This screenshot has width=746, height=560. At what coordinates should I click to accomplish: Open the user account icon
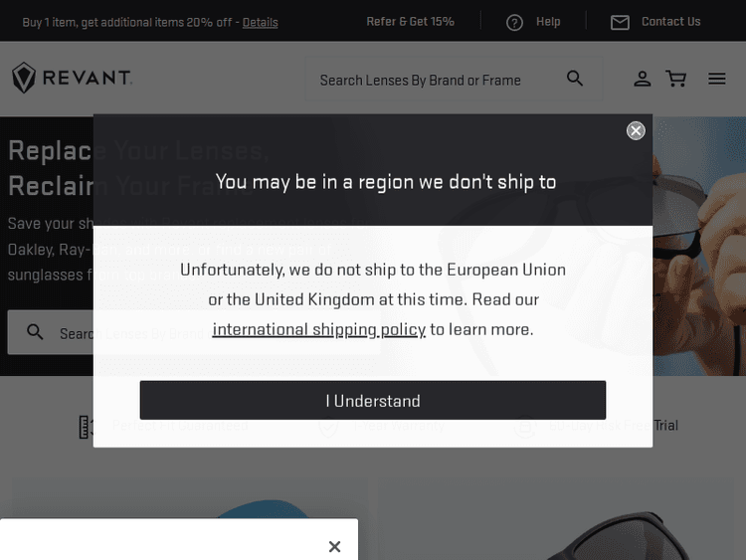(643, 79)
